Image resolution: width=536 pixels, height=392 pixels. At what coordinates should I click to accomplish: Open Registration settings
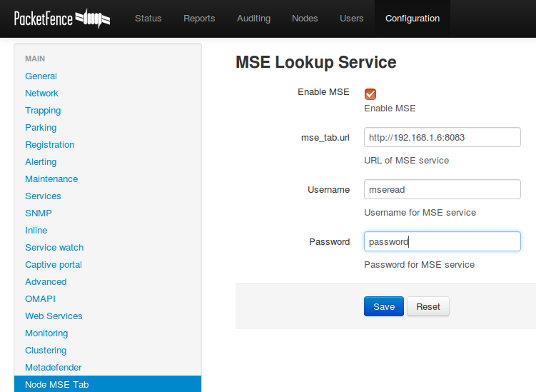coord(50,144)
